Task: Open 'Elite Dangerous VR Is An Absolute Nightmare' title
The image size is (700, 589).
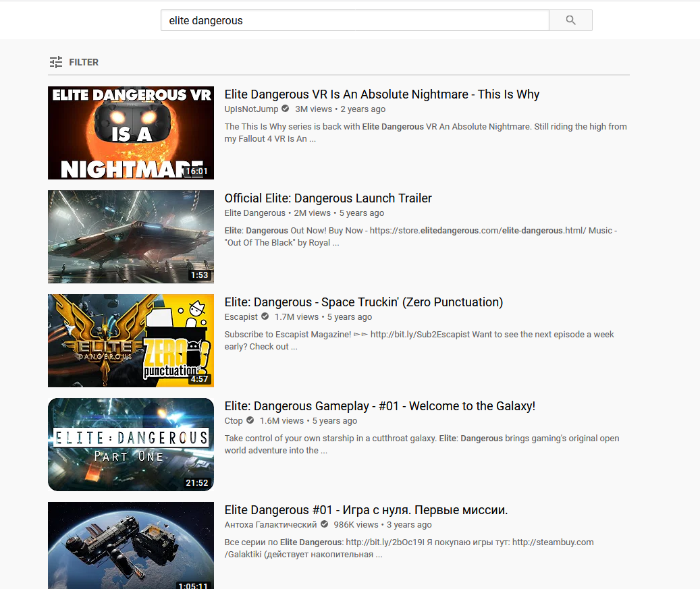Action: click(x=381, y=94)
